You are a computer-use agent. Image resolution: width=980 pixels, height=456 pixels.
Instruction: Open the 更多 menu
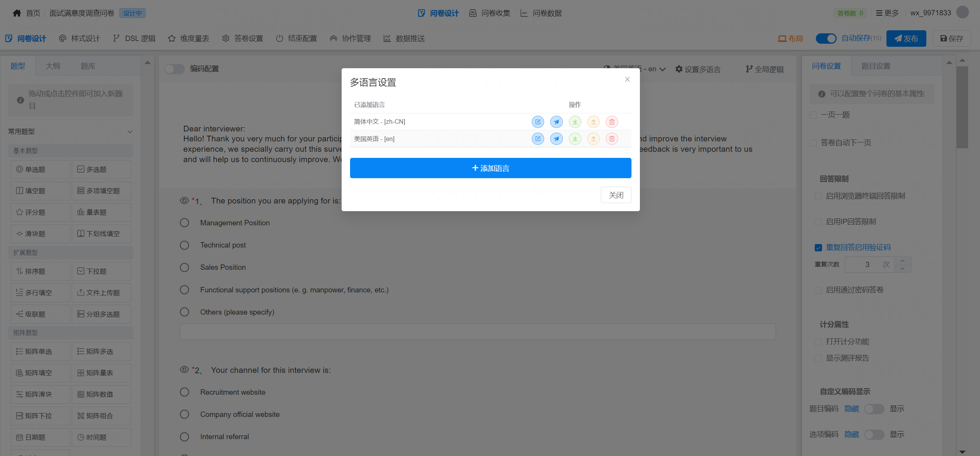tap(887, 13)
